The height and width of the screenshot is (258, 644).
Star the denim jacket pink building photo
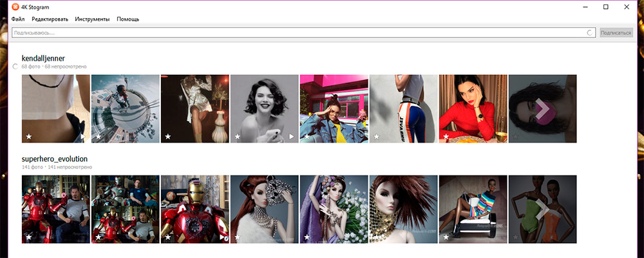[x=307, y=136]
